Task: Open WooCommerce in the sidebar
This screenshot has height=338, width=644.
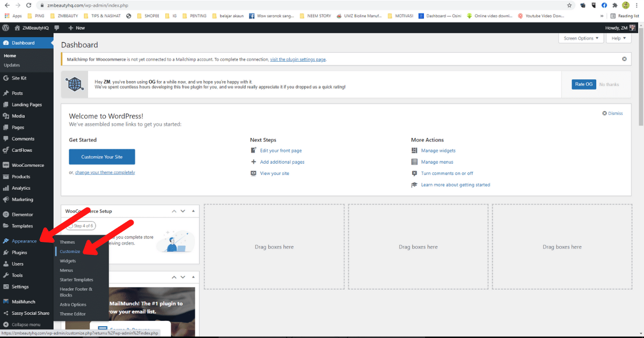Action: (x=27, y=165)
